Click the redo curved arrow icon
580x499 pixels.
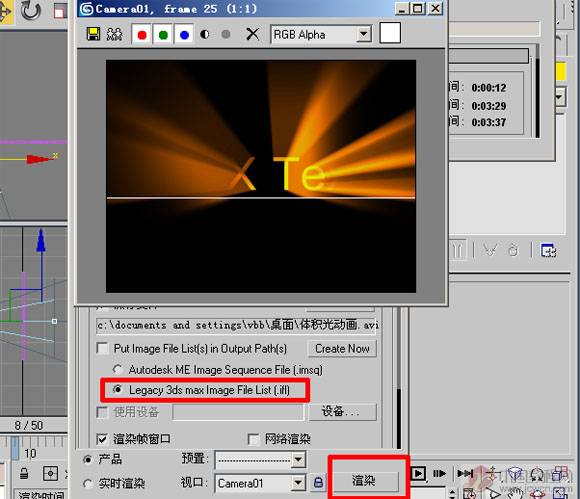click(31, 10)
